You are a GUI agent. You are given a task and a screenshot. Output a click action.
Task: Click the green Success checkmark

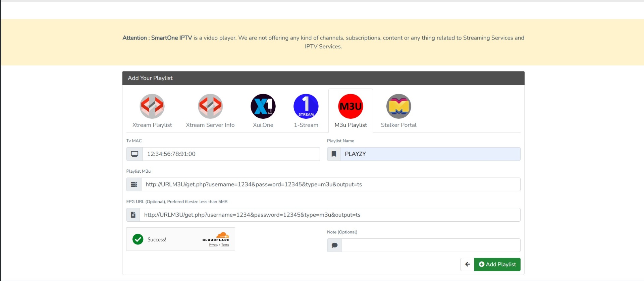pos(138,239)
